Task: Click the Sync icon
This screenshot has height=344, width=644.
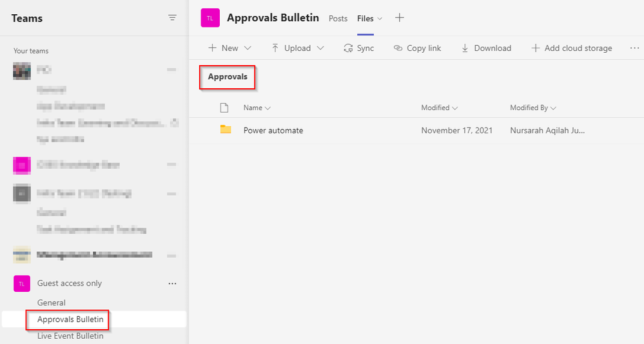Action: (348, 48)
